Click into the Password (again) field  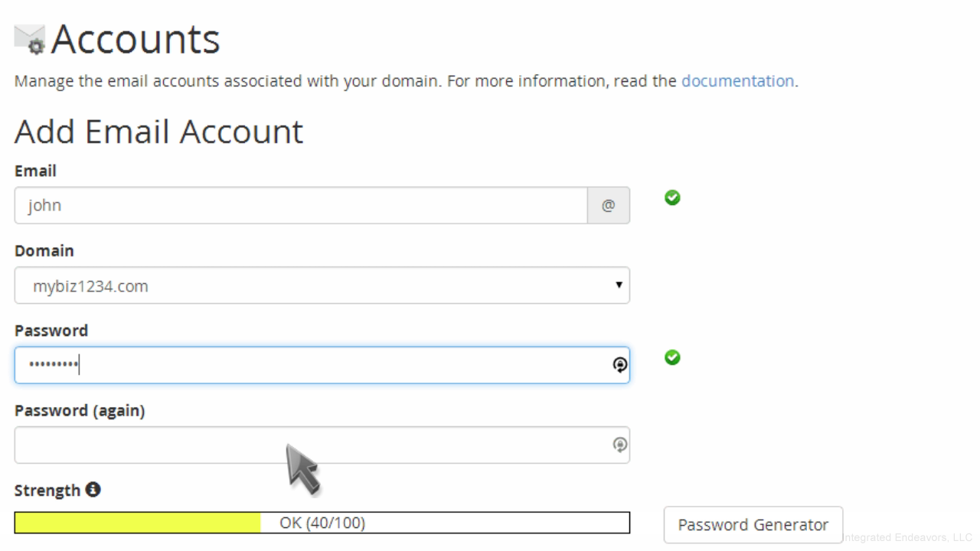point(306,445)
